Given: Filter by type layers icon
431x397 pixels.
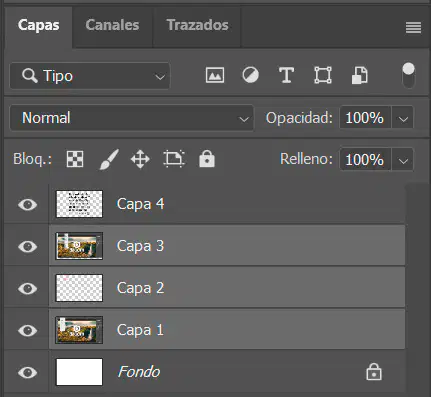Looking at the screenshot, I should (x=286, y=75).
